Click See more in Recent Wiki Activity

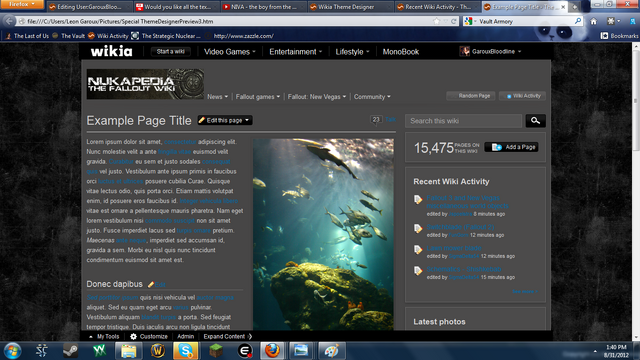coord(525,291)
